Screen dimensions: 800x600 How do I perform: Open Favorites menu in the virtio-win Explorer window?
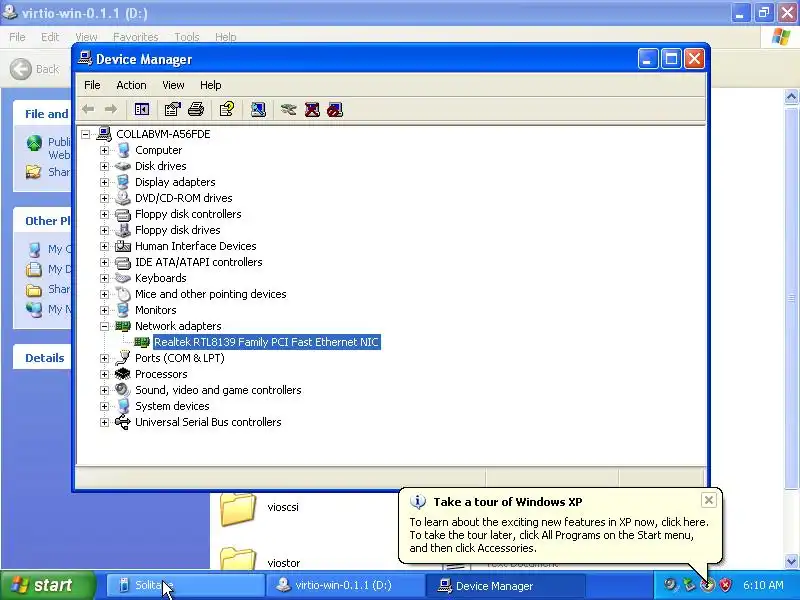click(135, 37)
